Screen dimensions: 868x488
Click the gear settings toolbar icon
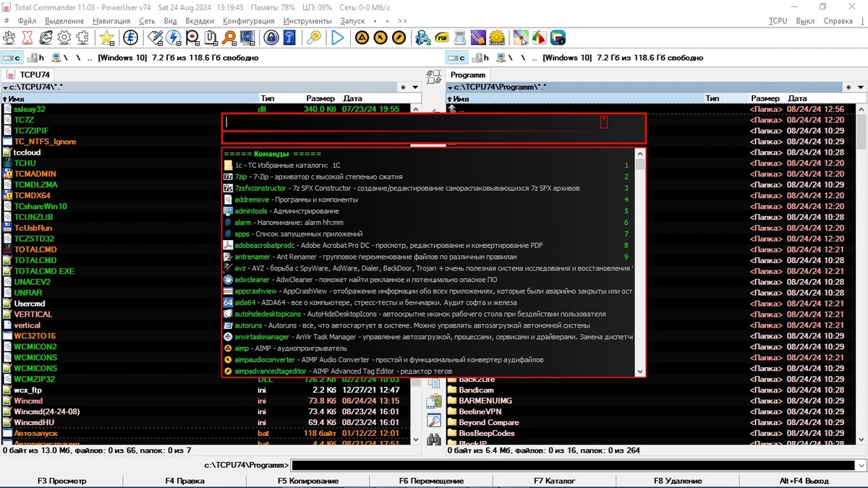pos(64,38)
